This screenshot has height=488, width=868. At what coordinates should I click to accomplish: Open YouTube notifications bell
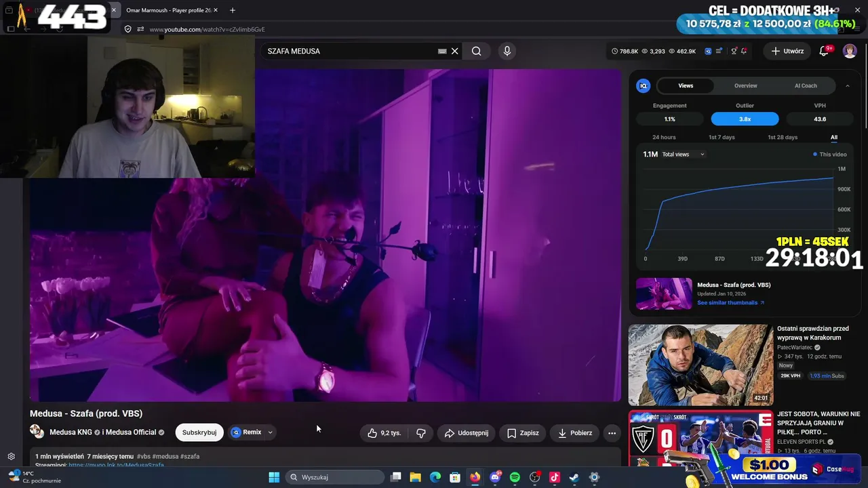coord(825,51)
